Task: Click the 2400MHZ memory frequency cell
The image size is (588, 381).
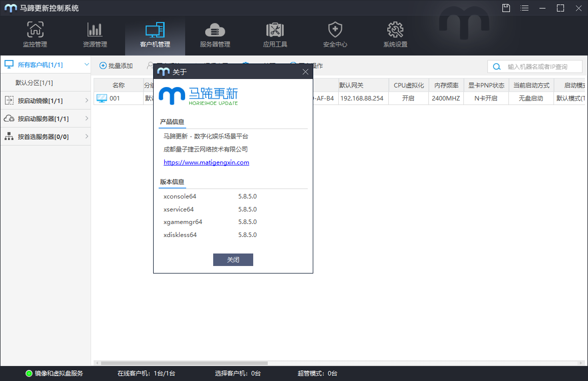Action: point(446,98)
